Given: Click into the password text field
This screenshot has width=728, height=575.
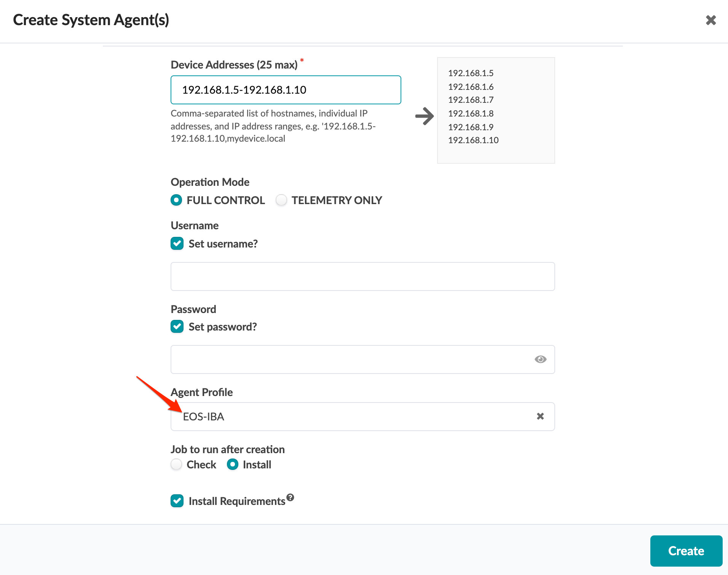Looking at the screenshot, I should tap(350, 359).
